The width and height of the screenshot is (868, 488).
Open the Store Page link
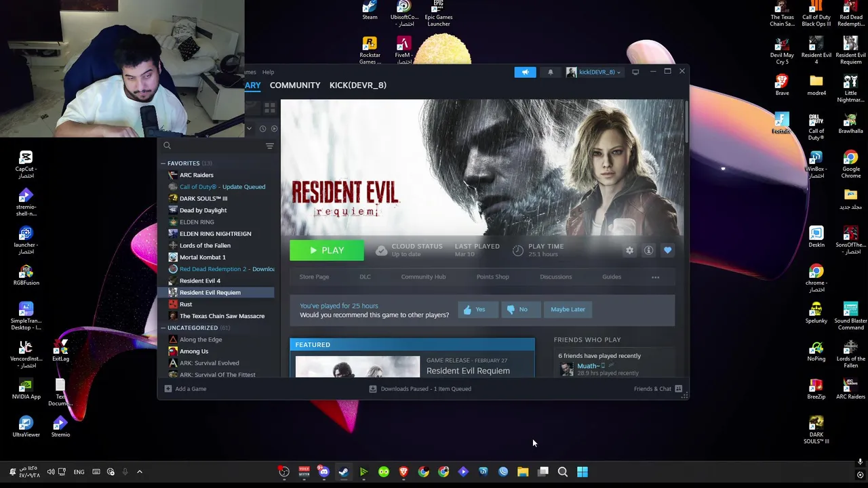(314, 277)
